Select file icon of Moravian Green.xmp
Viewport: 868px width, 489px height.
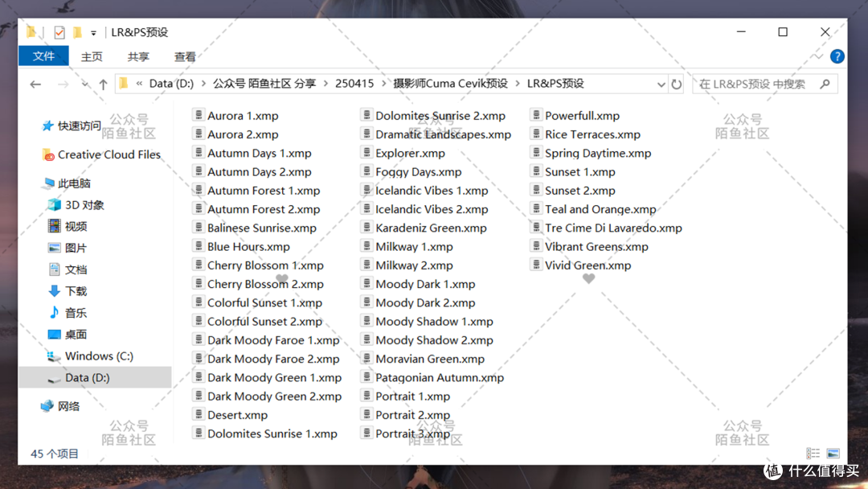coord(366,358)
